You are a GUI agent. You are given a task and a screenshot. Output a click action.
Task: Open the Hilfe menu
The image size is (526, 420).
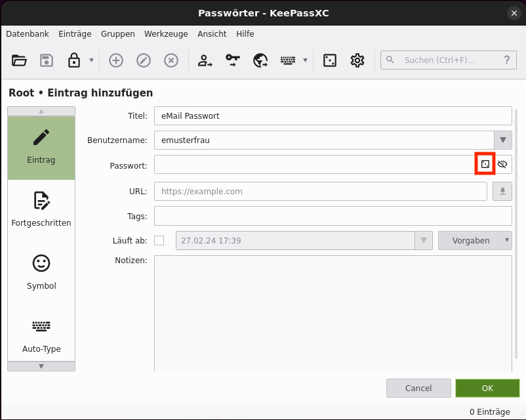coord(245,34)
